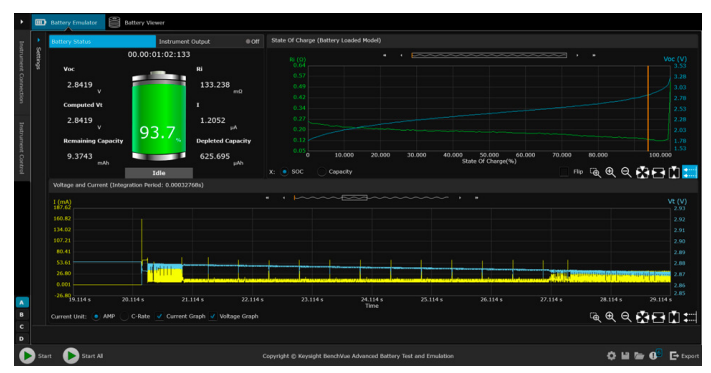Select C-Rate as current unit
This screenshot has width=711, height=373.
coord(124,316)
